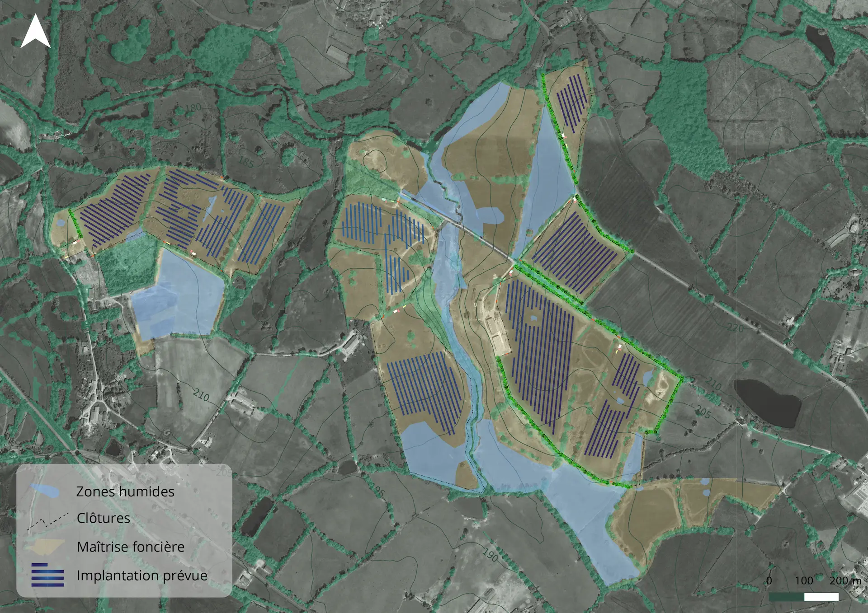
Task: Click the white scale bar segment
Action: (x=821, y=597)
